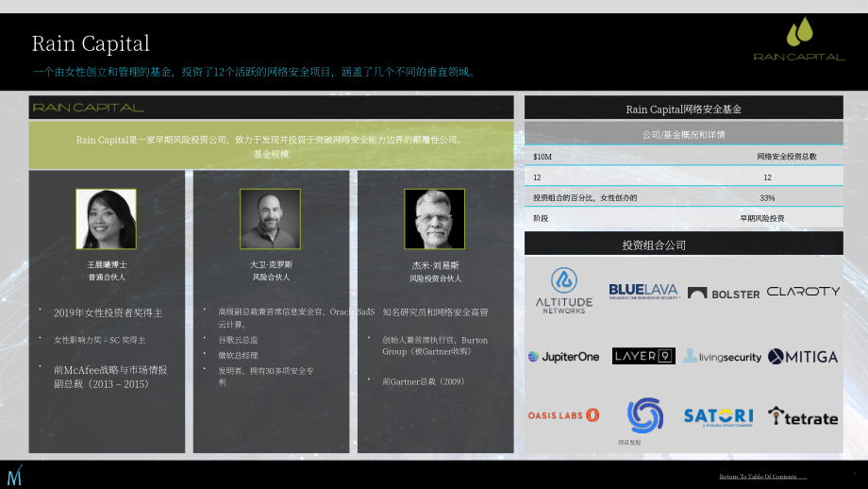Click the Rain Capital raindrop logo

[799, 39]
